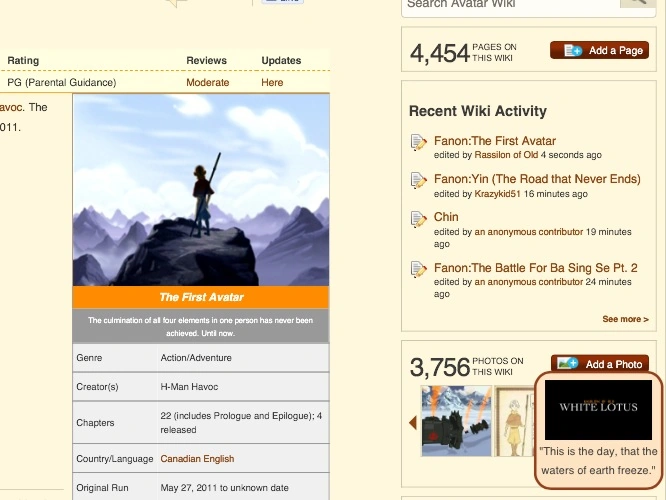Open the Chin article link

click(446, 217)
